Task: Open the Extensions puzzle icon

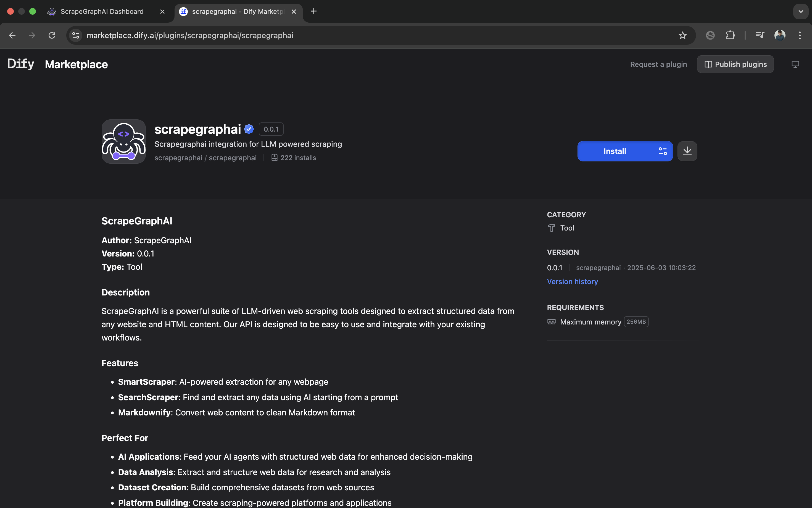Action: click(x=731, y=35)
